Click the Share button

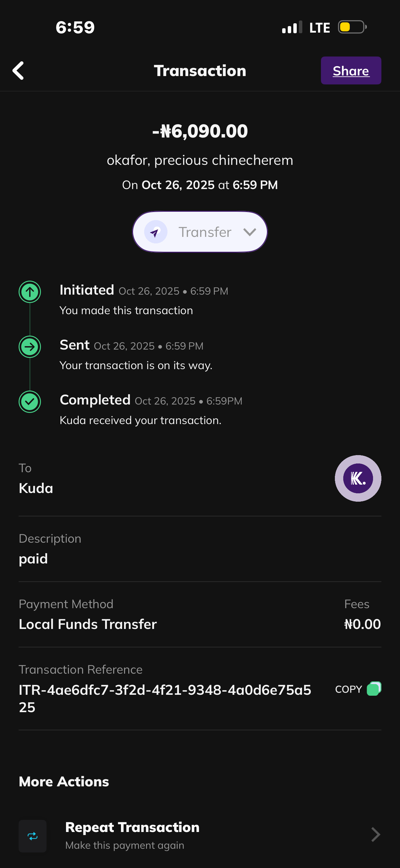pos(350,71)
